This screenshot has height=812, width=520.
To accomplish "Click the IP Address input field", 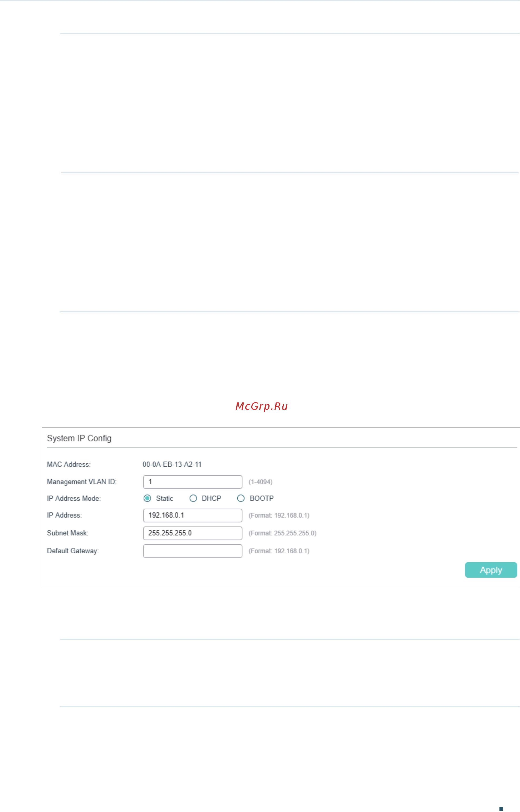I will [193, 515].
